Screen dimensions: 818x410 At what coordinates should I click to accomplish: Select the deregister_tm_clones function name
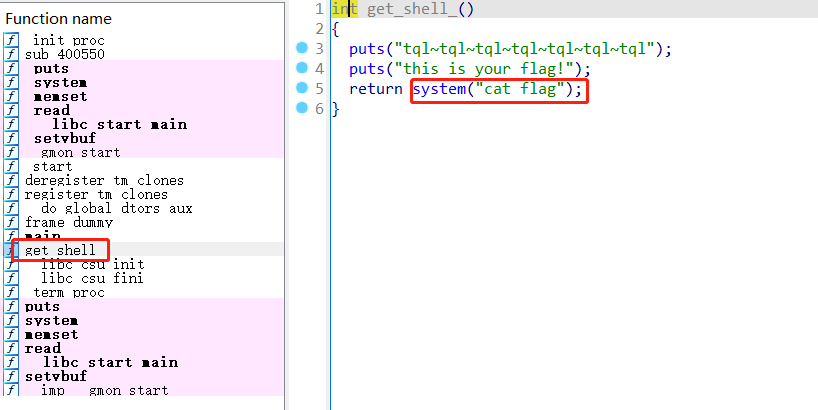coord(104,180)
